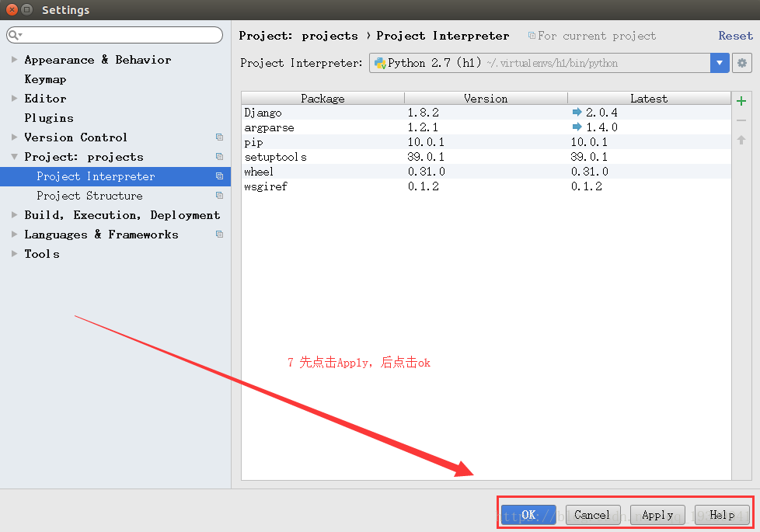Click the OK button

click(528, 515)
